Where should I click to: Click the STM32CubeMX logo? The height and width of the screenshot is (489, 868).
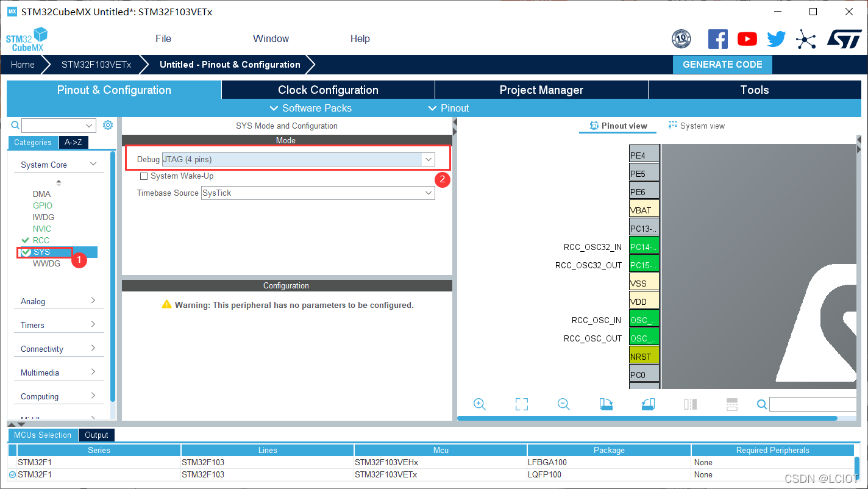point(27,39)
